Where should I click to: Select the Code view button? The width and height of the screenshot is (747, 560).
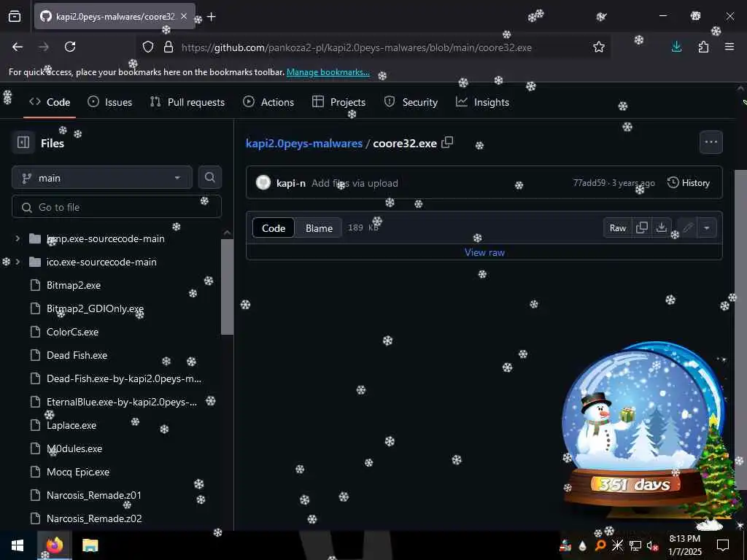click(274, 227)
